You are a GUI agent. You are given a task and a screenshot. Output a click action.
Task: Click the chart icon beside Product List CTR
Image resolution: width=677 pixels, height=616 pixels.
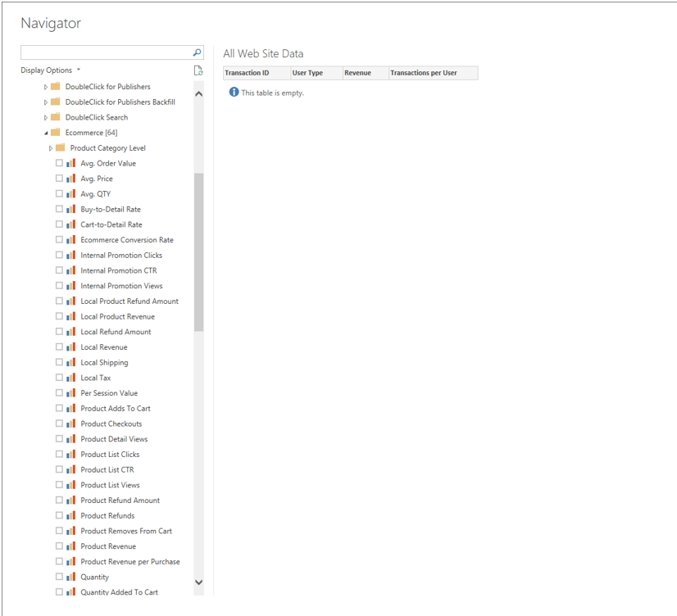click(x=70, y=469)
